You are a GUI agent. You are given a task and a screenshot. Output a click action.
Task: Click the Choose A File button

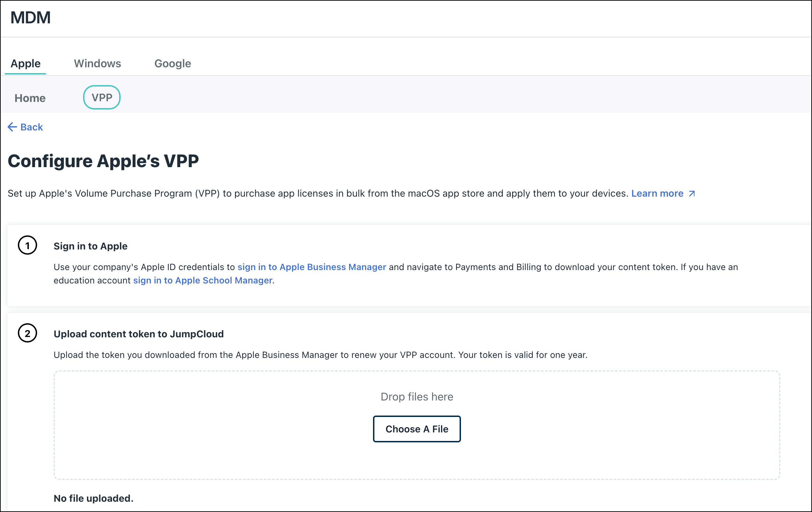coord(417,429)
